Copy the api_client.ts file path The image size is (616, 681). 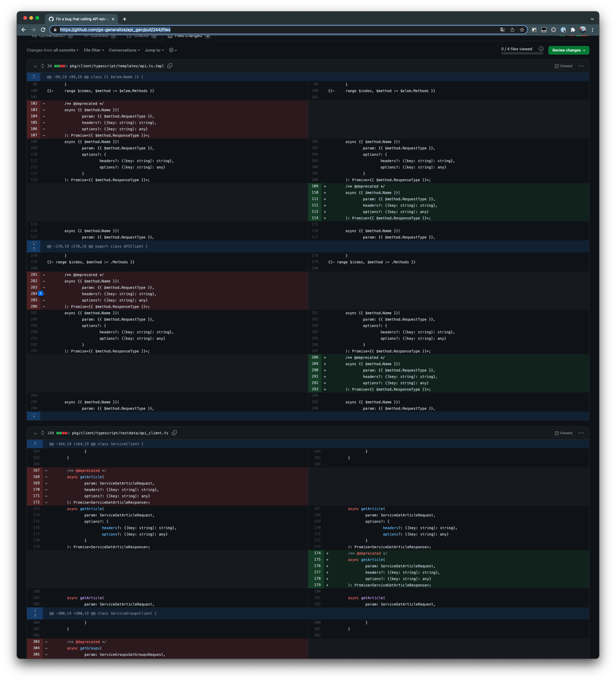coord(174,433)
